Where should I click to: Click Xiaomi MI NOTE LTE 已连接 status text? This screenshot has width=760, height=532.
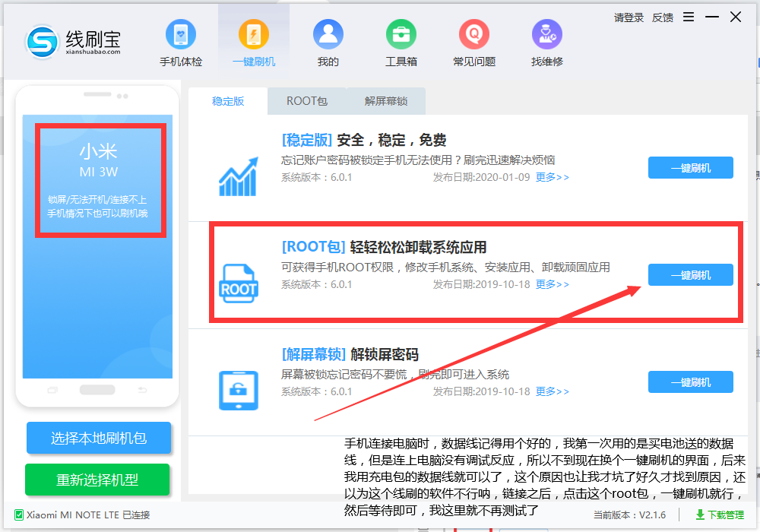pos(88,515)
